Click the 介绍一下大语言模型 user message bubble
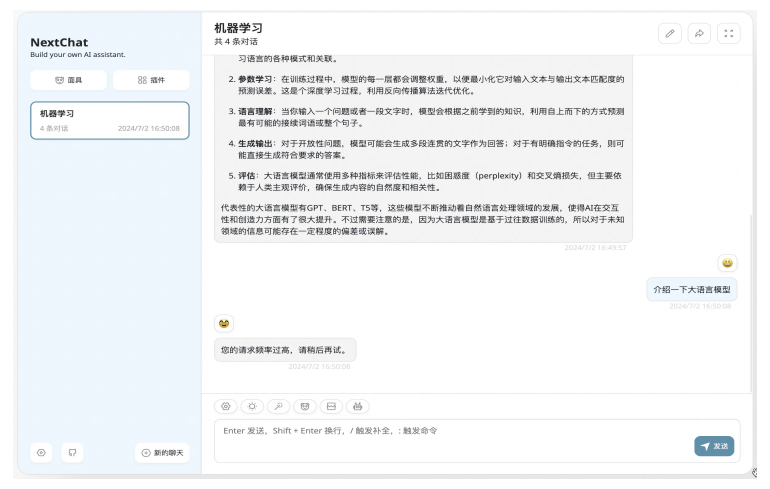The height and width of the screenshot is (489, 770). pyautogui.click(x=693, y=290)
